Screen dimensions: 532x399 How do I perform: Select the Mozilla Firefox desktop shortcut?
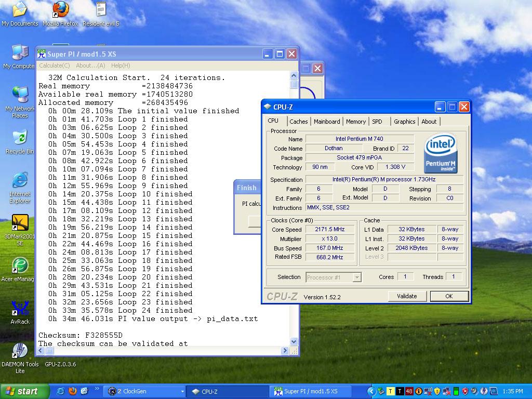coord(60,14)
